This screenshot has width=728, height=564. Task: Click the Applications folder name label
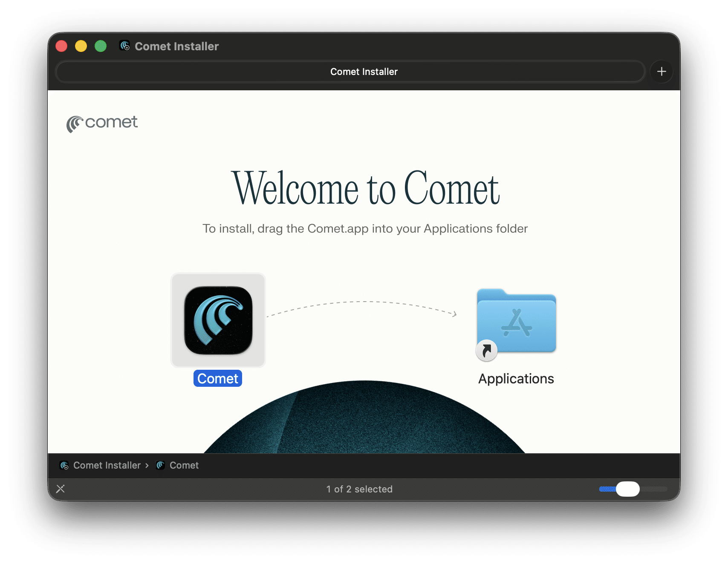point(516,379)
